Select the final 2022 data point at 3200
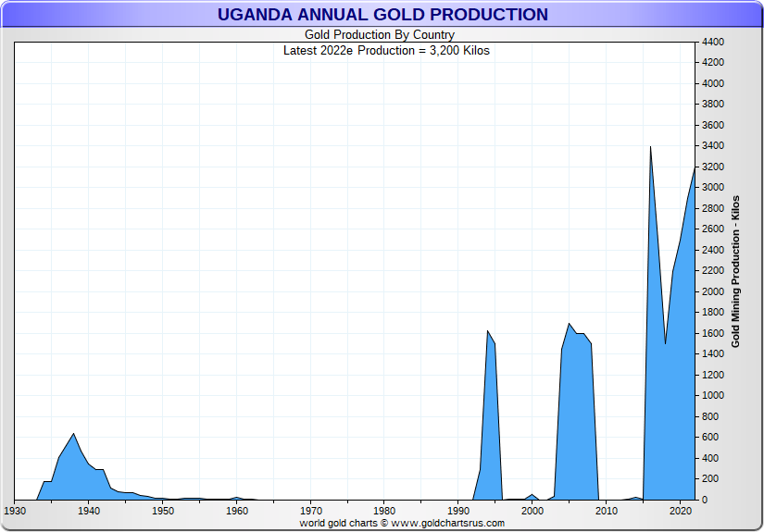 (695, 167)
